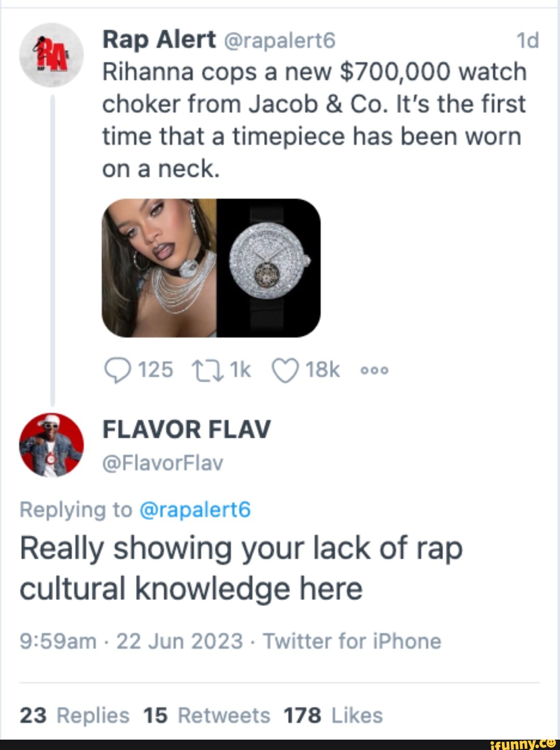Open the three-dot more options icon
The width and height of the screenshot is (560, 750).
[374, 371]
